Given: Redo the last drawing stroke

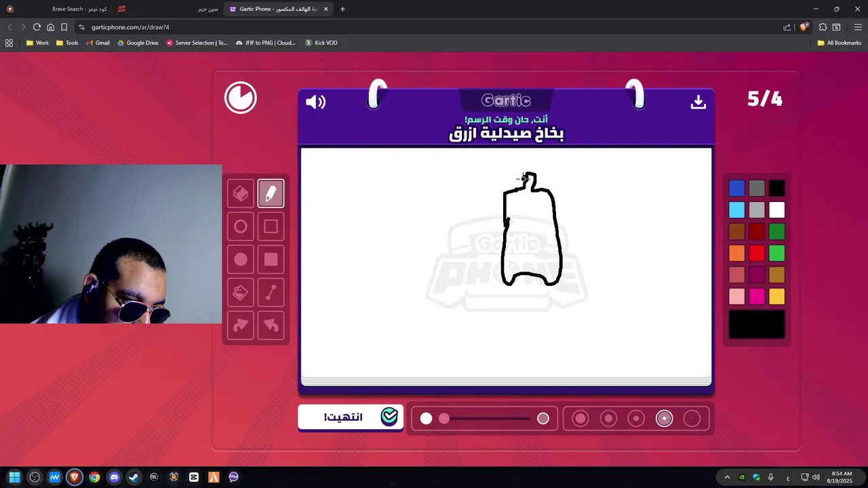Looking at the screenshot, I should (240, 325).
